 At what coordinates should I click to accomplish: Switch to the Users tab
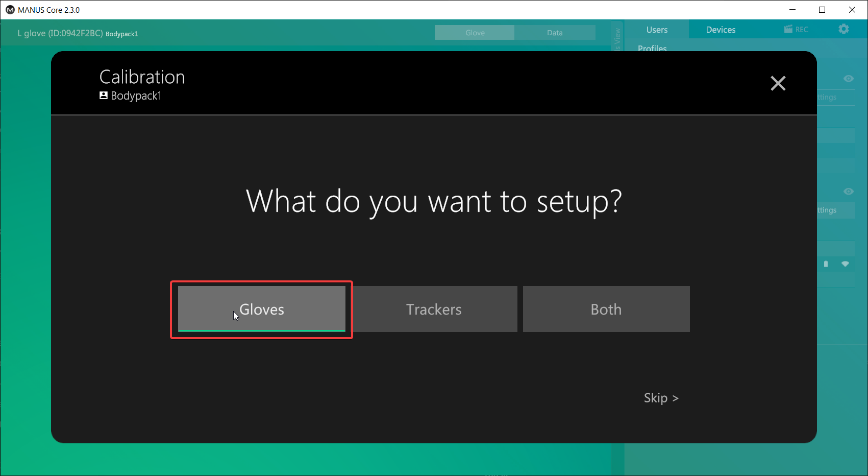(x=657, y=30)
